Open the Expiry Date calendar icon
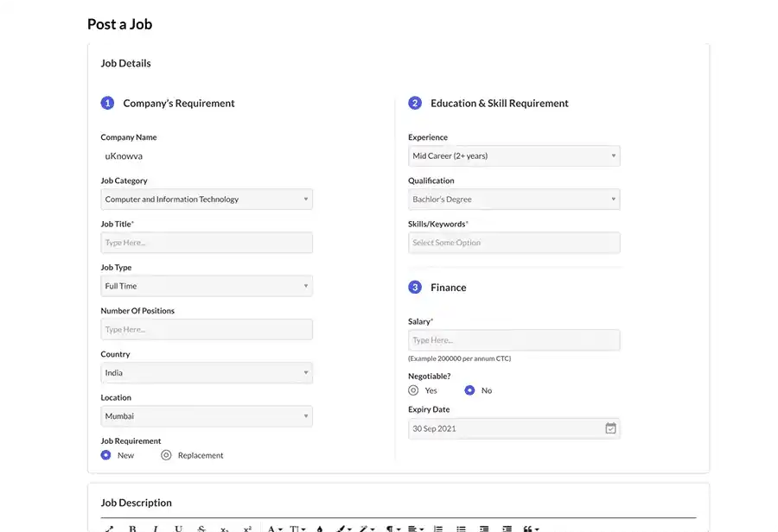The height and width of the screenshot is (532, 778). pyautogui.click(x=610, y=428)
